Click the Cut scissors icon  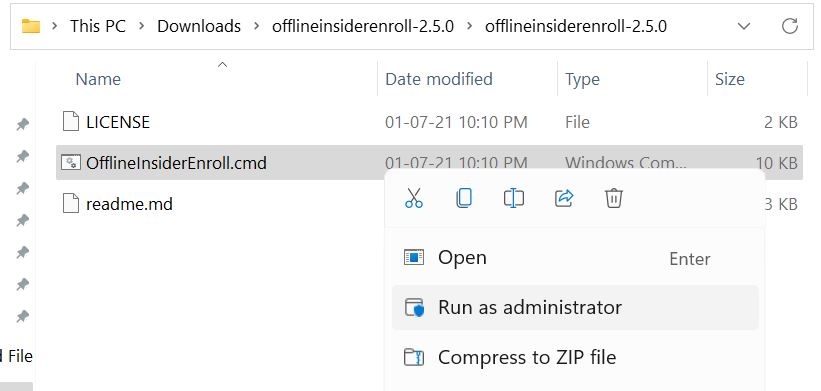(x=414, y=198)
